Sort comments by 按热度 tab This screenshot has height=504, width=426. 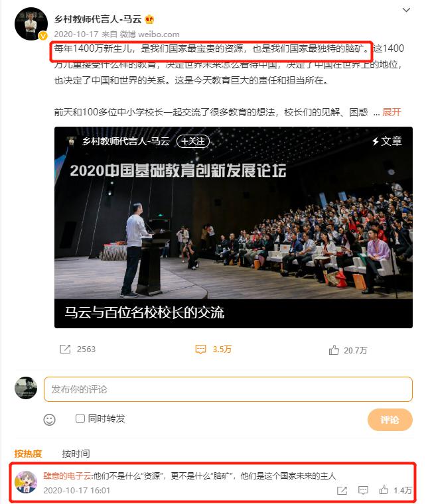(x=29, y=454)
